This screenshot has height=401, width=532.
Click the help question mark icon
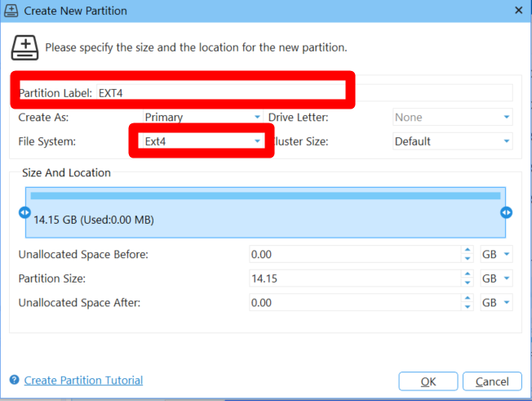point(14,380)
